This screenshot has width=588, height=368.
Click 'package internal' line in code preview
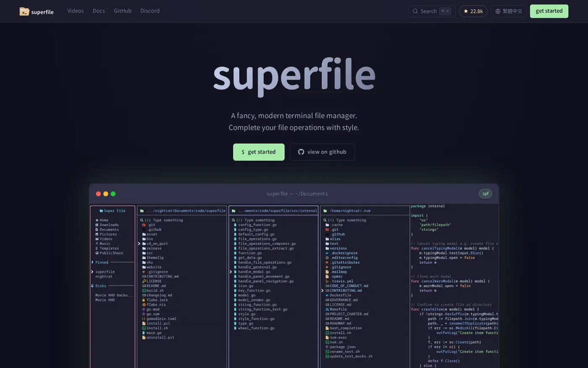pos(428,206)
